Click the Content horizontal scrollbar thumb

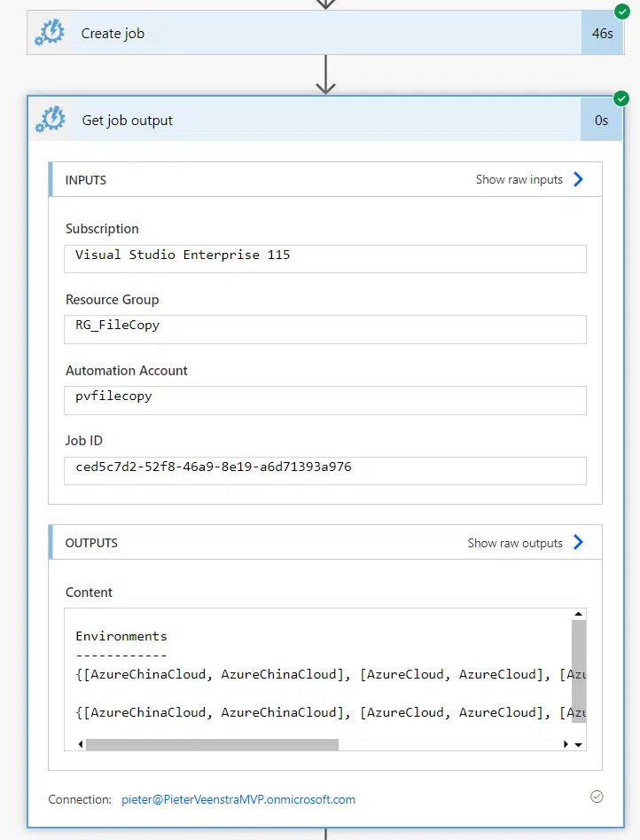tap(212, 744)
